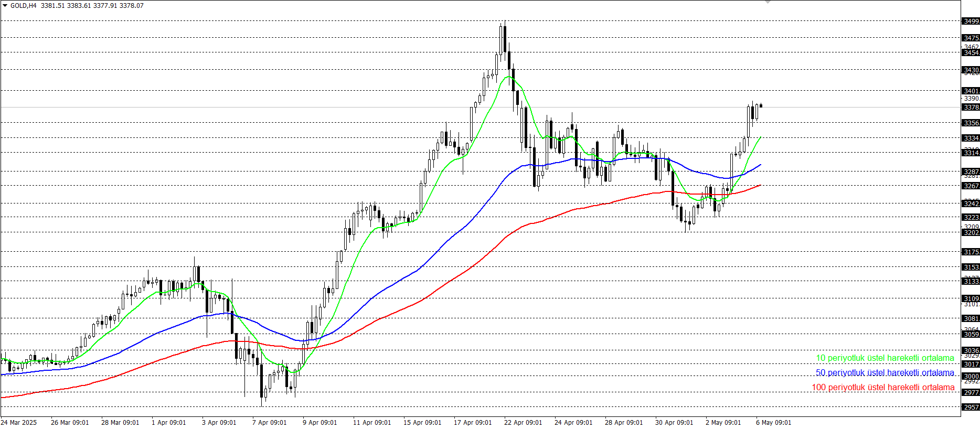
Task: Click the 3223 price level label
Action: tap(971, 218)
